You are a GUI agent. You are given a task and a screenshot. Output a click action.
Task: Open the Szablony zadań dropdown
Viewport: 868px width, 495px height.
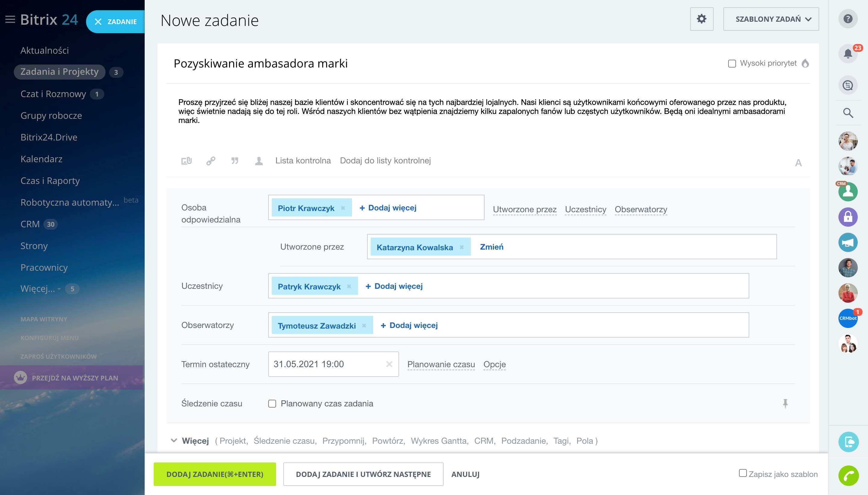[771, 19]
